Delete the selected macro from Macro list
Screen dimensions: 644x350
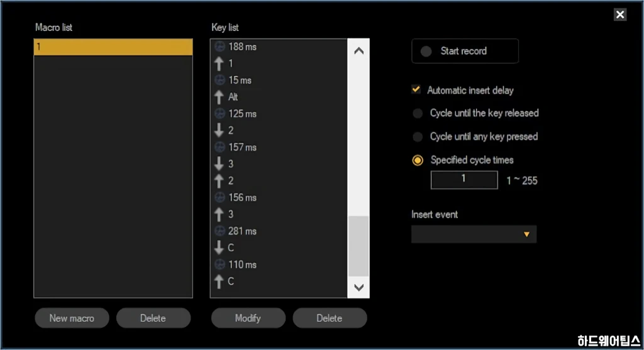click(153, 318)
